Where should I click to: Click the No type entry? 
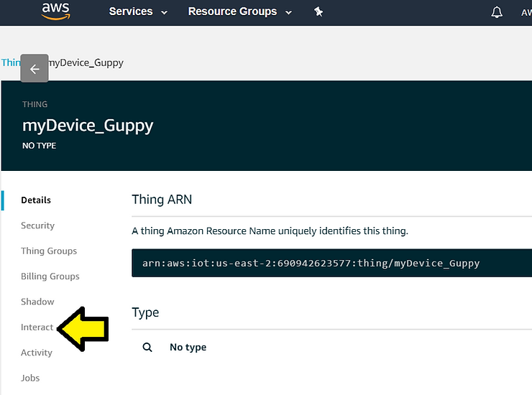point(188,347)
